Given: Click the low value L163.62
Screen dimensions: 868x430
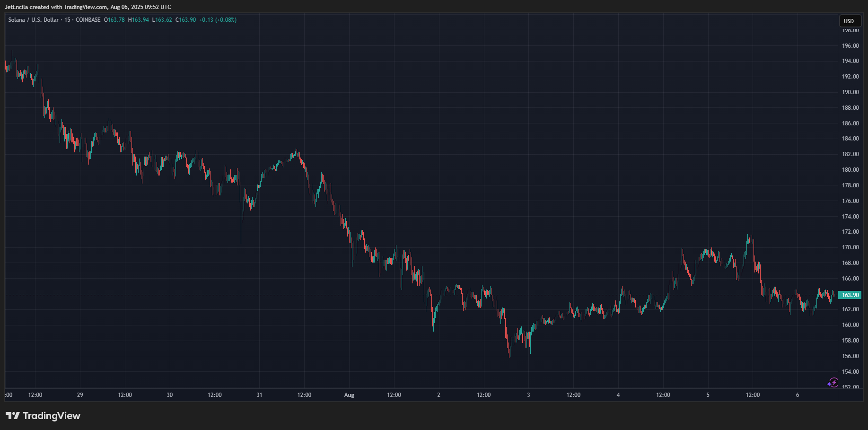Looking at the screenshot, I should pyautogui.click(x=162, y=20).
